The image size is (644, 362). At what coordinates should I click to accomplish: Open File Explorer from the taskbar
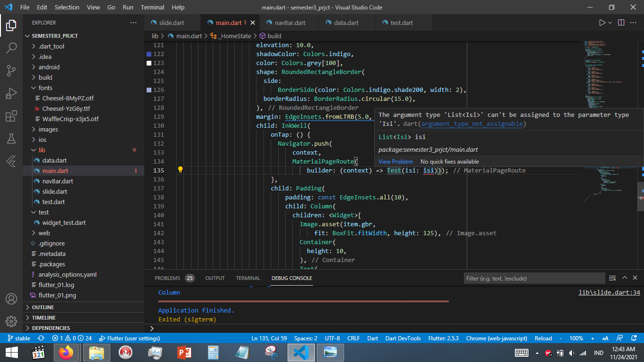(x=97, y=353)
